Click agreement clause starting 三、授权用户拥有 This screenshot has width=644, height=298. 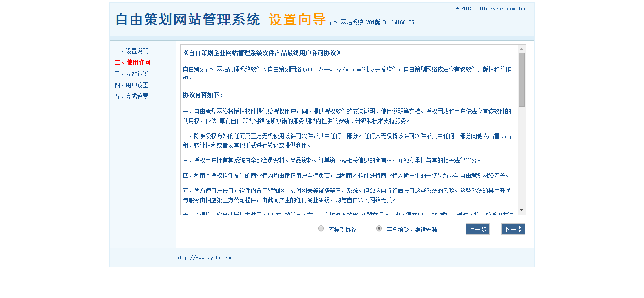(332, 160)
